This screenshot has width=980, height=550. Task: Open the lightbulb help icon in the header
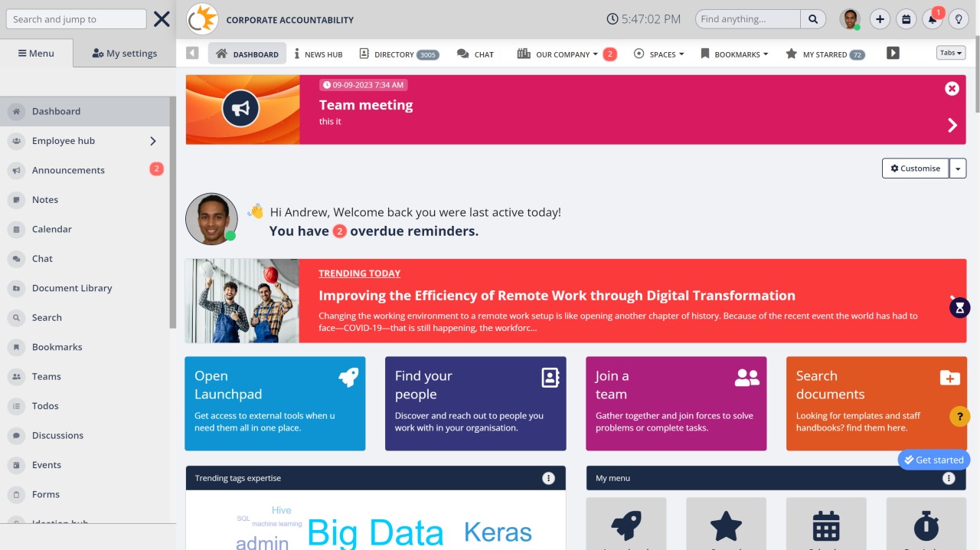[x=959, y=18]
